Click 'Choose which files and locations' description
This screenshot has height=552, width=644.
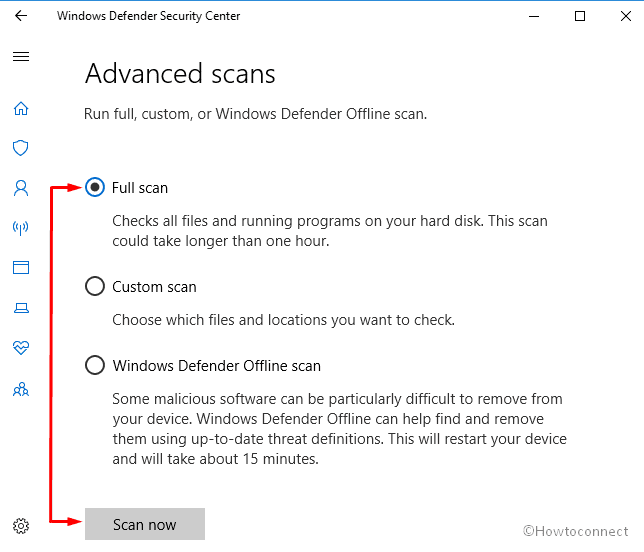[283, 320]
